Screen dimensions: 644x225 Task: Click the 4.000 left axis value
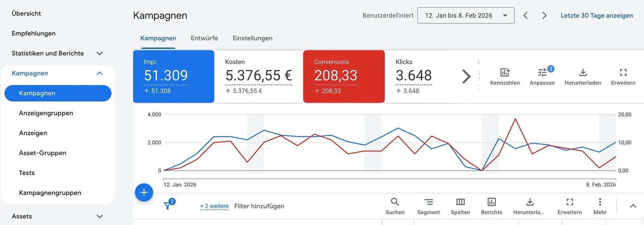tap(154, 115)
